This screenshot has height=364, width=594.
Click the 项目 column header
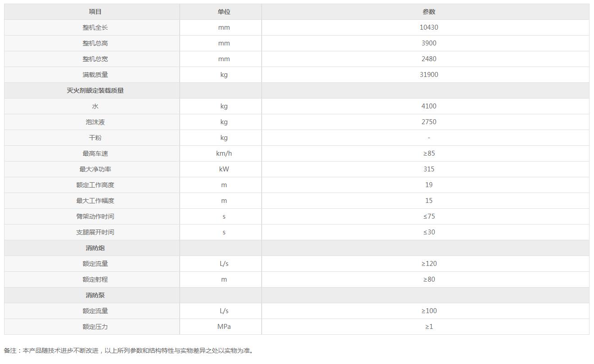pyautogui.click(x=95, y=12)
